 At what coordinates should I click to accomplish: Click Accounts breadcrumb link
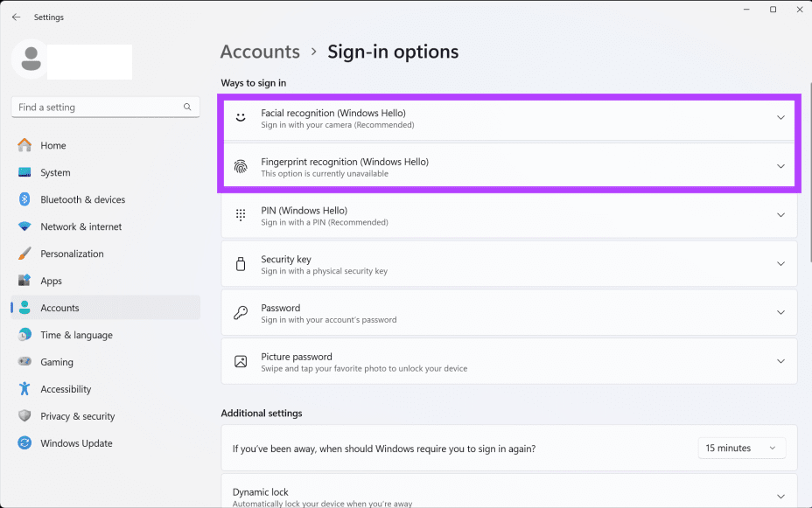[x=260, y=52]
